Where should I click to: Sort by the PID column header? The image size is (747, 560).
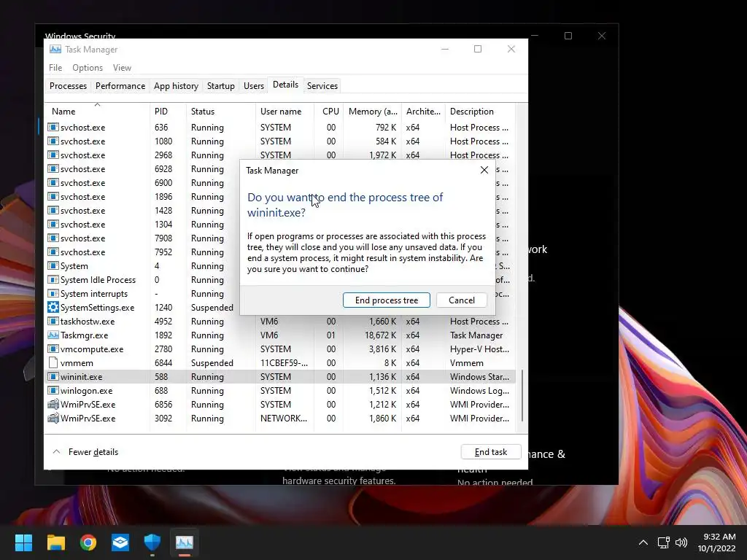pos(168,112)
